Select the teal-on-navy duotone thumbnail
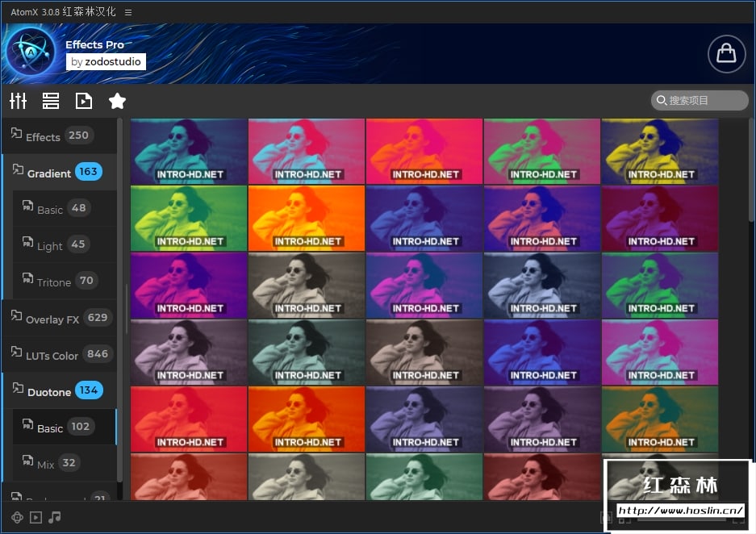756x534 pixels. pos(189,152)
